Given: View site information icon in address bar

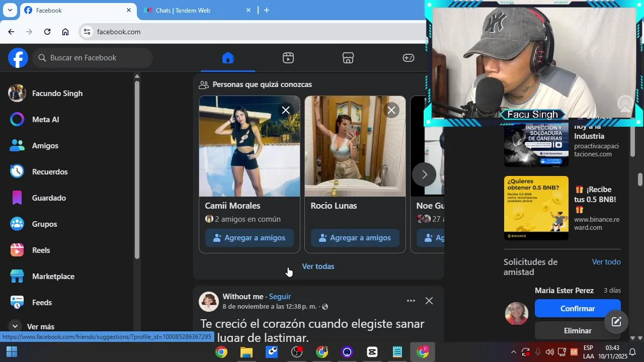Looking at the screenshot, I should click(x=87, y=32).
